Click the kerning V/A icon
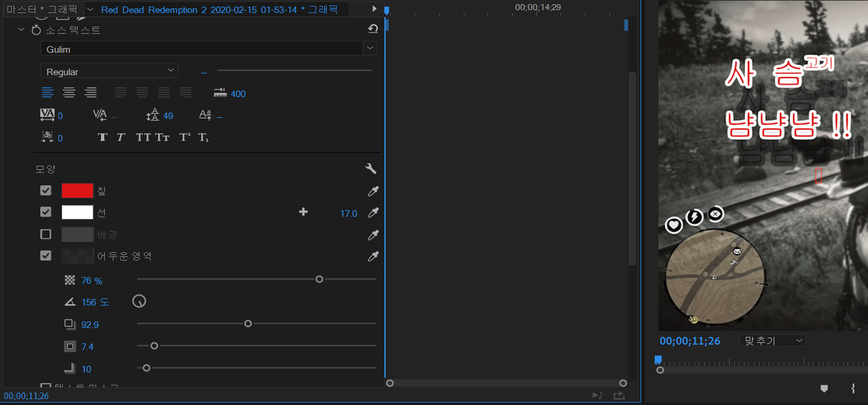Screen dimensions: 868x405 click(100, 115)
